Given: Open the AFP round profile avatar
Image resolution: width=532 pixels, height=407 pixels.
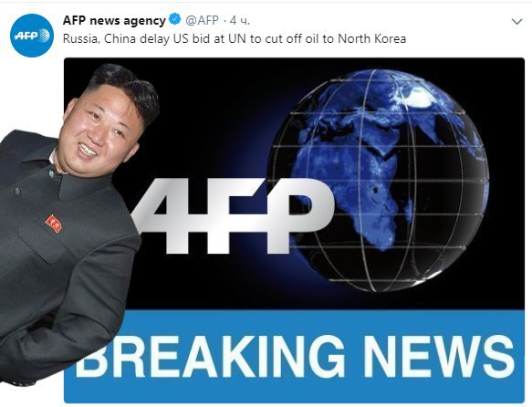Looking at the screenshot, I should pos(32,36).
